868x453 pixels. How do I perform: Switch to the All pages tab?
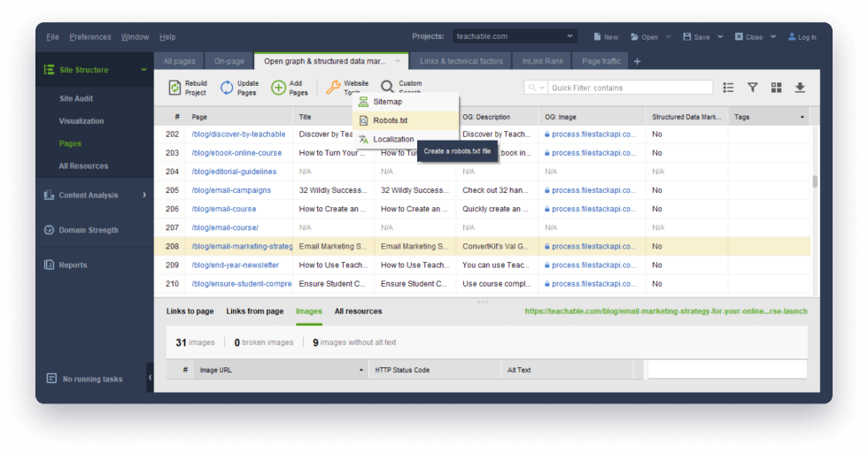pyautogui.click(x=179, y=61)
